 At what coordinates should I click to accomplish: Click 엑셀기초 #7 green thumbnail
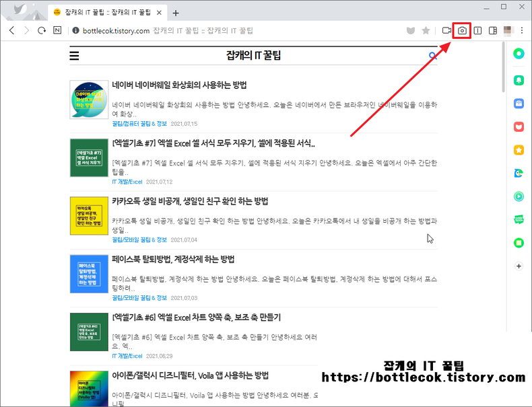click(89, 157)
